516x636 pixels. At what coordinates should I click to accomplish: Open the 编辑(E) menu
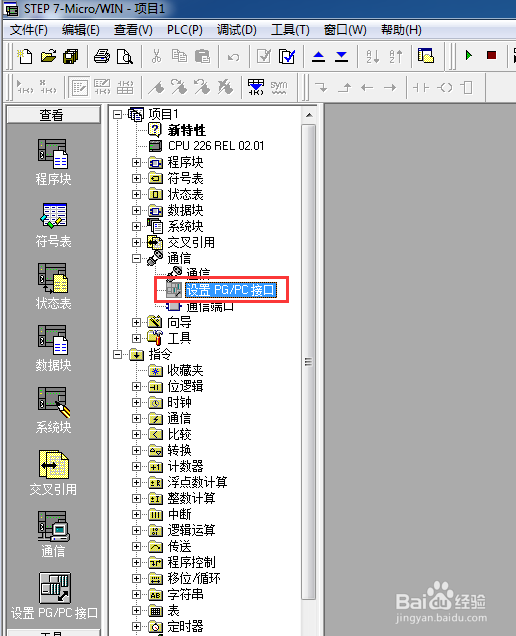pos(81,30)
